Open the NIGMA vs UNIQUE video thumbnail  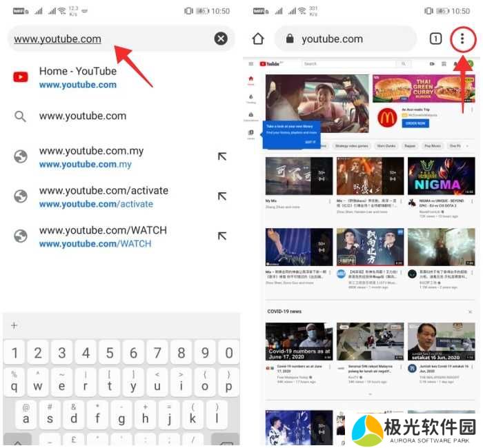pos(440,176)
